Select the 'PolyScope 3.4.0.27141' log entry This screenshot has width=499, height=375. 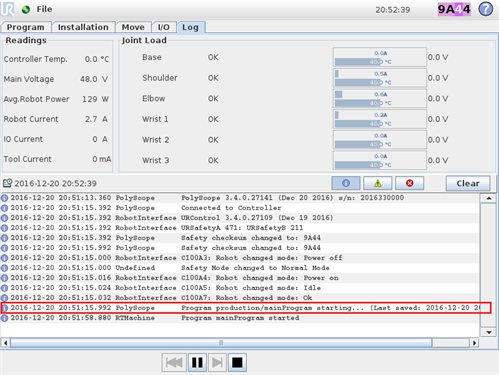tap(240, 198)
